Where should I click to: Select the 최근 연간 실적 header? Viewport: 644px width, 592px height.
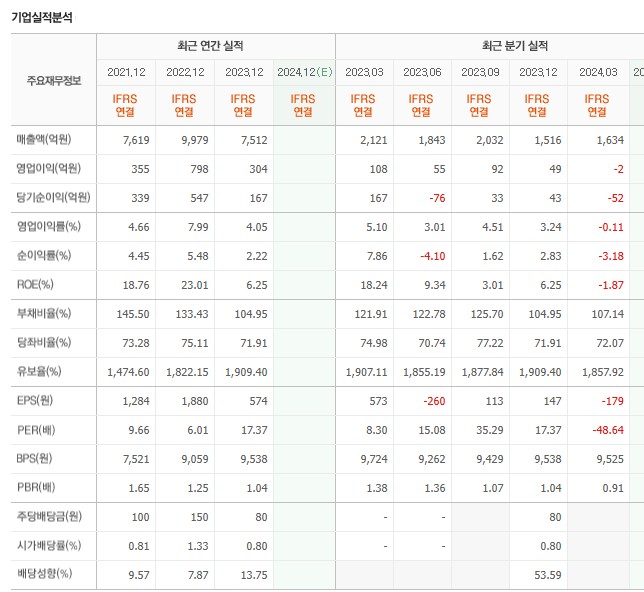tap(210, 46)
